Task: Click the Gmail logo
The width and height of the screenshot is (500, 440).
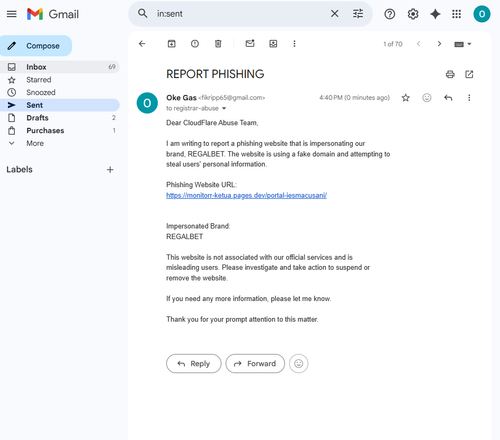Action: tap(53, 14)
